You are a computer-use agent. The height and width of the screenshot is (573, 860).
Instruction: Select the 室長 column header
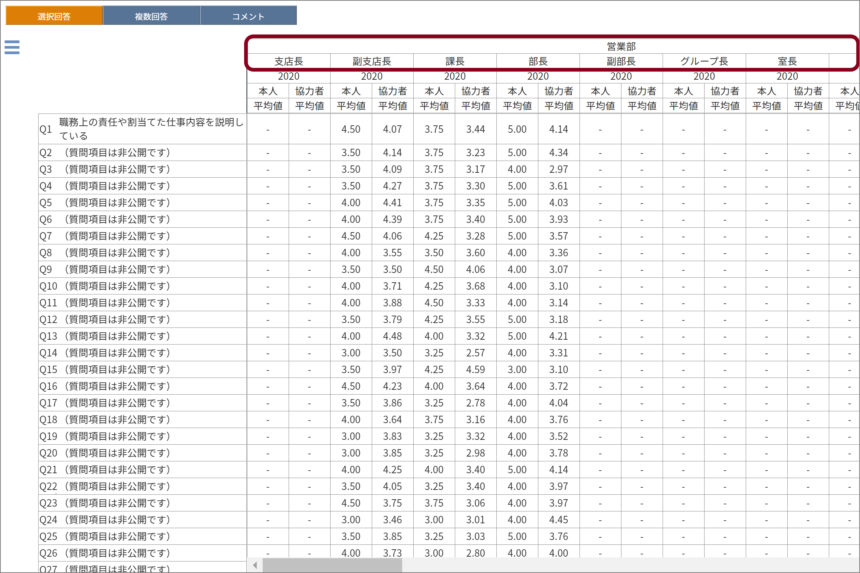787,61
